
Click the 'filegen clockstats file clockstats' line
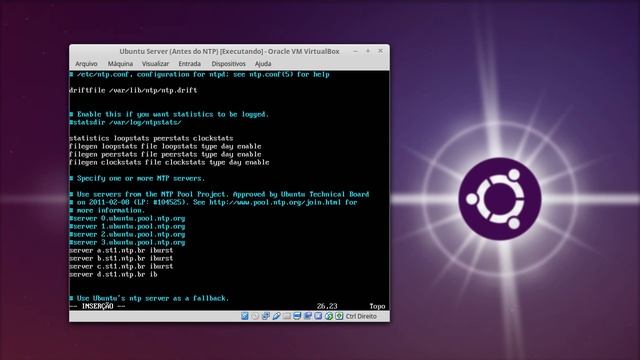(x=169, y=162)
